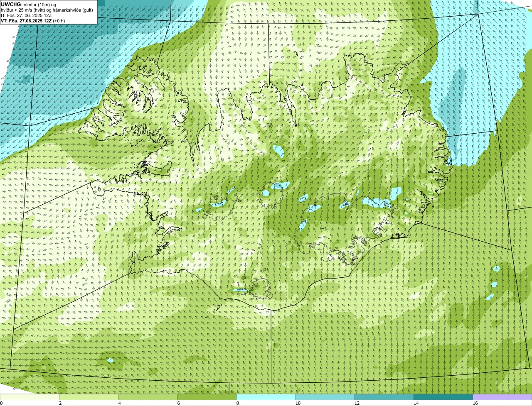Viewport: 532px width, 406px height.
Task: Click the 14–16 m/s dark teal legend swatch
Action: click(443, 397)
